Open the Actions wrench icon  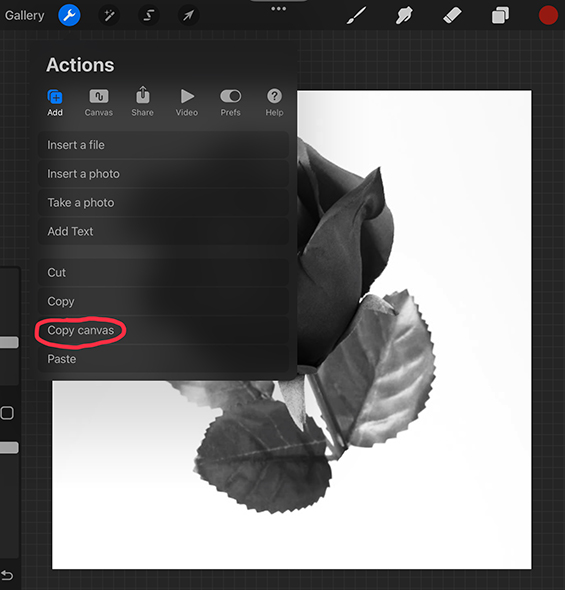coord(69,15)
